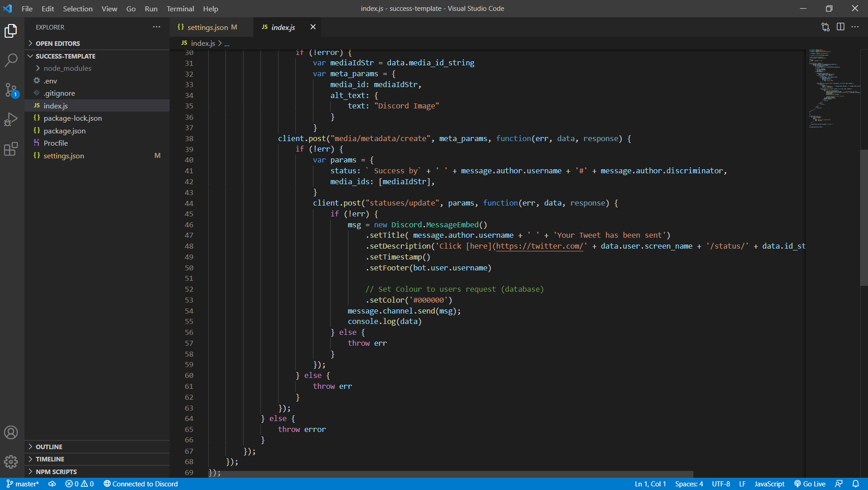Open package-lock.json in the explorer
The image size is (868, 490).
click(97, 118)
